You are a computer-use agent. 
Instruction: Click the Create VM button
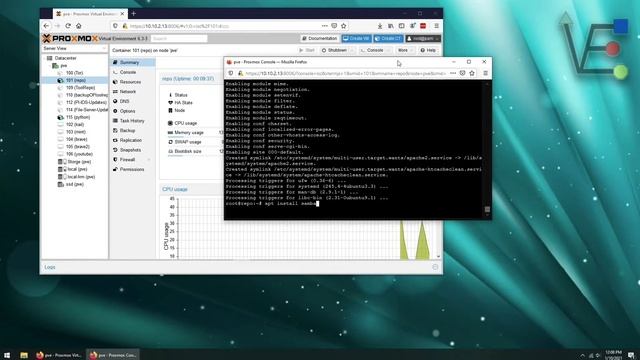[x=356, y=38]
